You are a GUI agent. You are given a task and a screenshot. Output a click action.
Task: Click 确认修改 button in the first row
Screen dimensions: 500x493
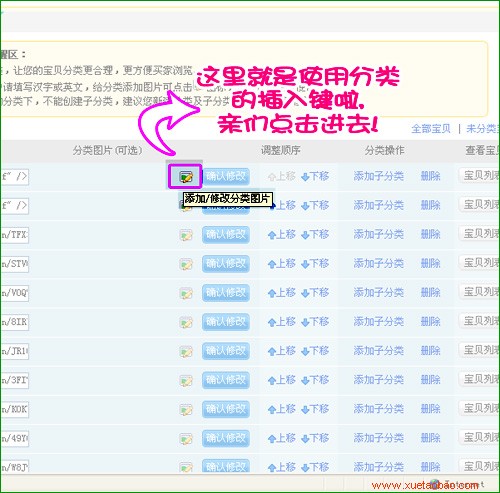coord(226,176)
